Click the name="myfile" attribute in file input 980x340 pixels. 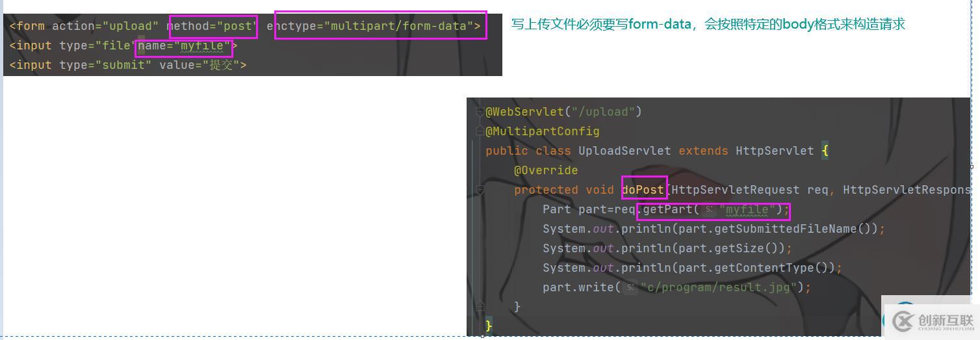tap(184, 46)
